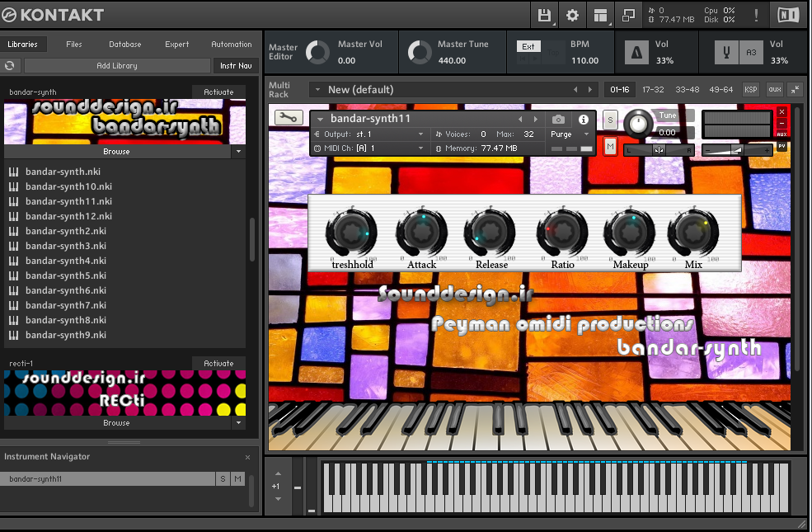This screenshot has height=532, width=812.
Task: Mute bandar-synth11 in Instrument Navigator
Action: 237,478
